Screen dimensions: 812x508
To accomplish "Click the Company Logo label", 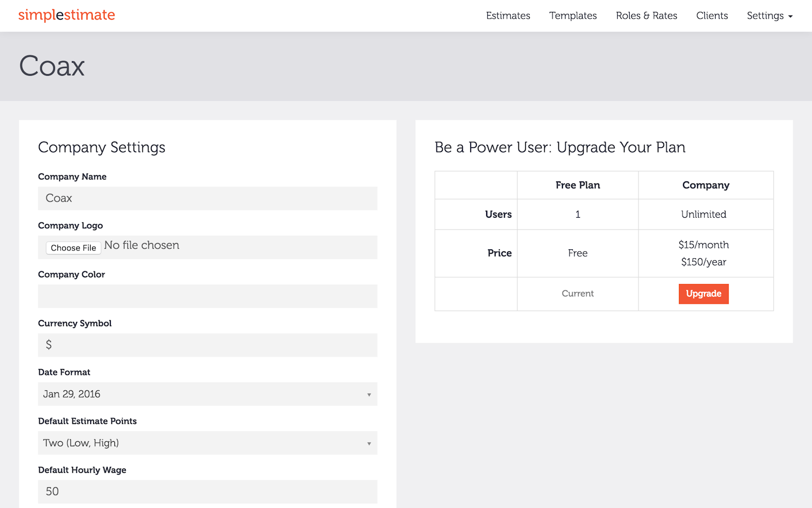I will pyautogui.click(x=70, y=225).
